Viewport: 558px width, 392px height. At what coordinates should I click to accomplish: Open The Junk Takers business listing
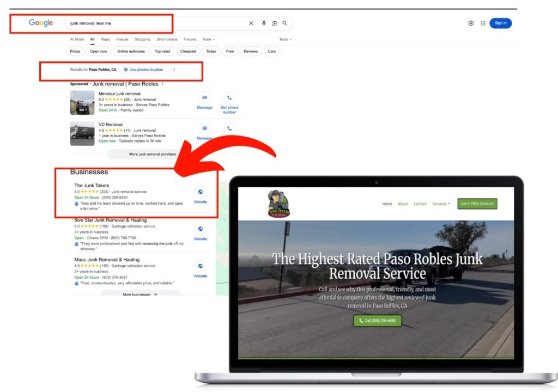(x=92, y=185)
